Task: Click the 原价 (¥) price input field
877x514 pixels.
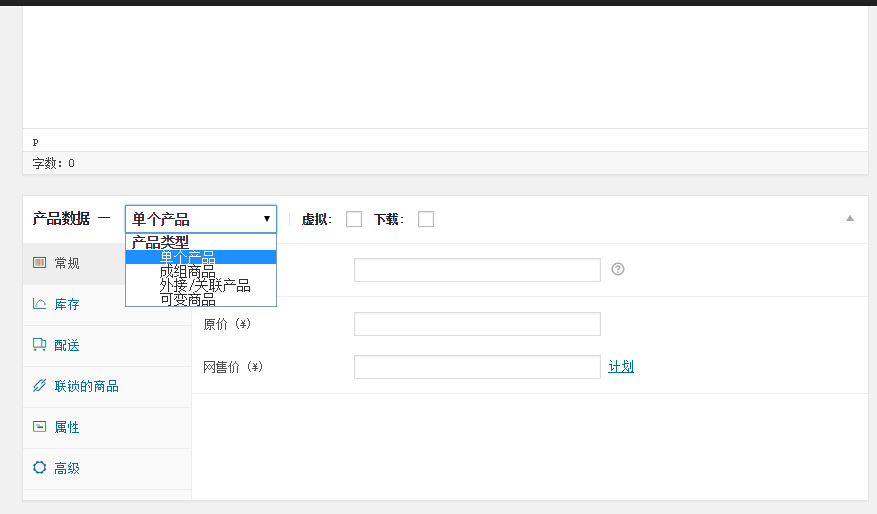Action: point(477,324)
